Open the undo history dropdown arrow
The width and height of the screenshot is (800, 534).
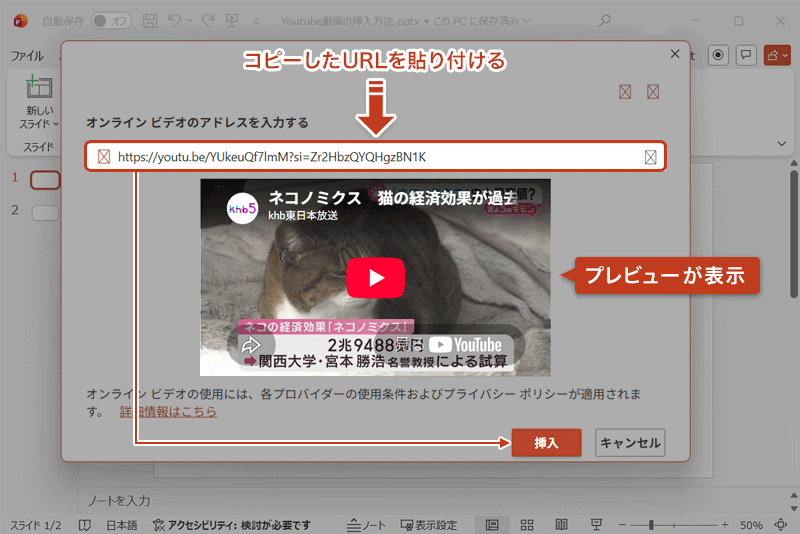point(189,21)
